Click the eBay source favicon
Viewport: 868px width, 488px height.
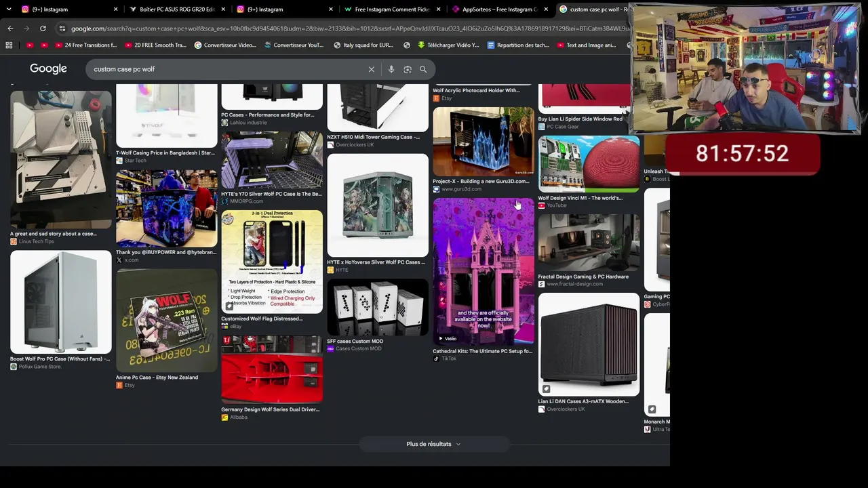tap(224, 326)
